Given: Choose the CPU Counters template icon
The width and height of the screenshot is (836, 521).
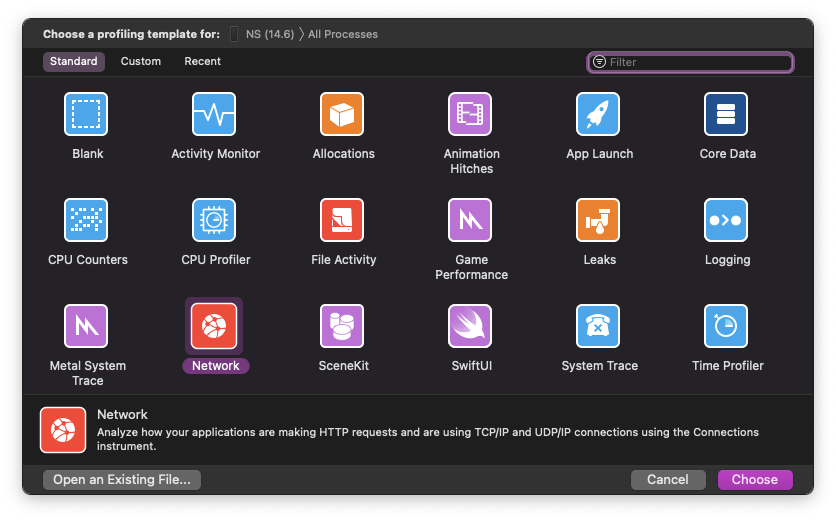Looking at the screenshot, I should (86, 220).
